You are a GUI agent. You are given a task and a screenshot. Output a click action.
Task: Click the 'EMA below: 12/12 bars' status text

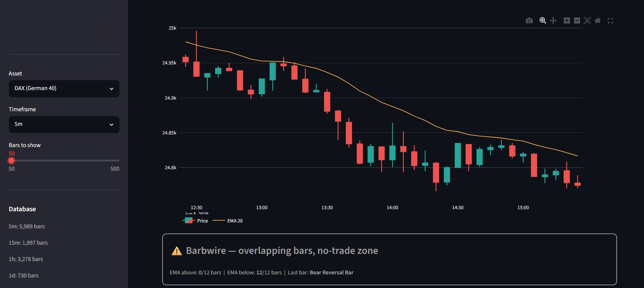(x=254, y=273)
